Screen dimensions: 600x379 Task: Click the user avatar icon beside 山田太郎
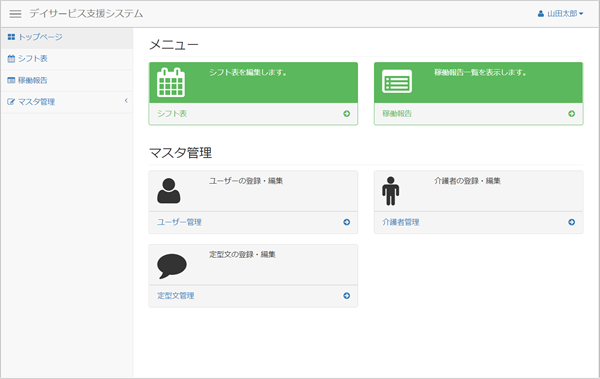click(x=541, y=14)
